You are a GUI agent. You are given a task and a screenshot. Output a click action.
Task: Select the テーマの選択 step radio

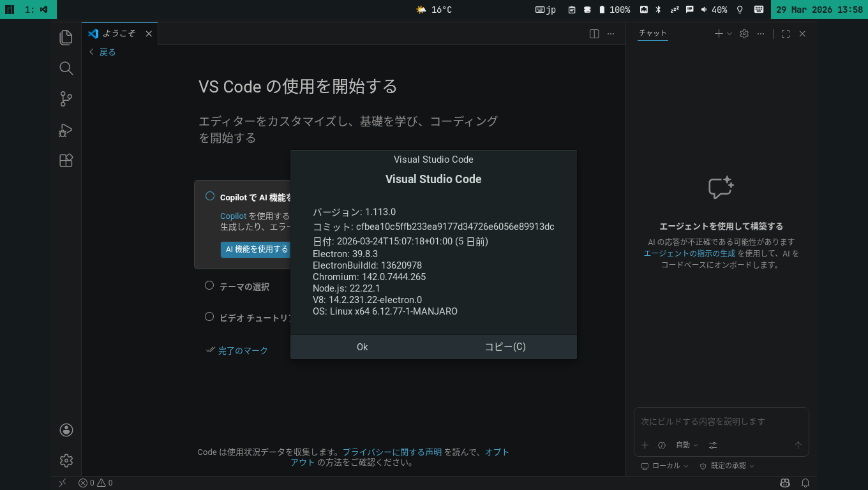[209, 286]
